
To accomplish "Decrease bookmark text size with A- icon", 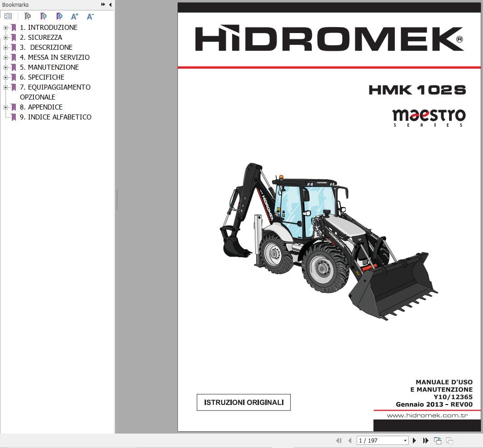I will click(90, 16).
